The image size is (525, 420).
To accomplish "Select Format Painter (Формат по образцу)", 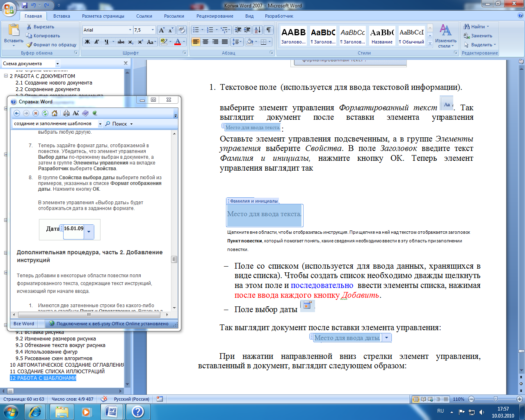I will coord(51,45).
